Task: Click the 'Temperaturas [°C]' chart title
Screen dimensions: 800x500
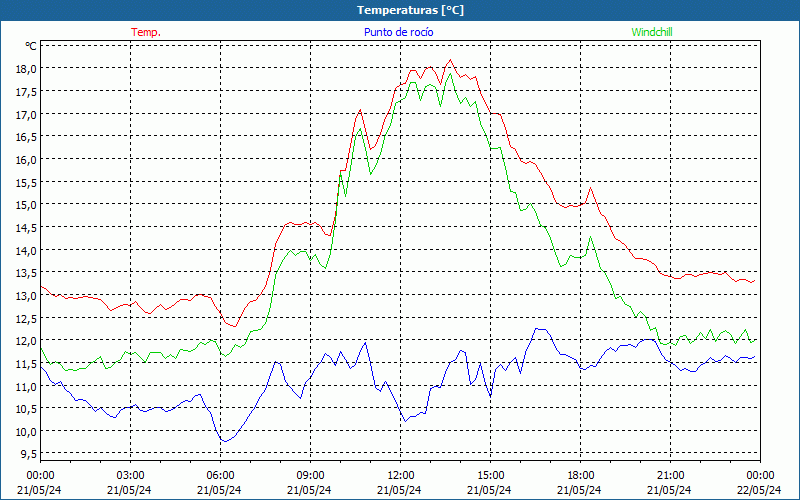Action: (410, 10)
